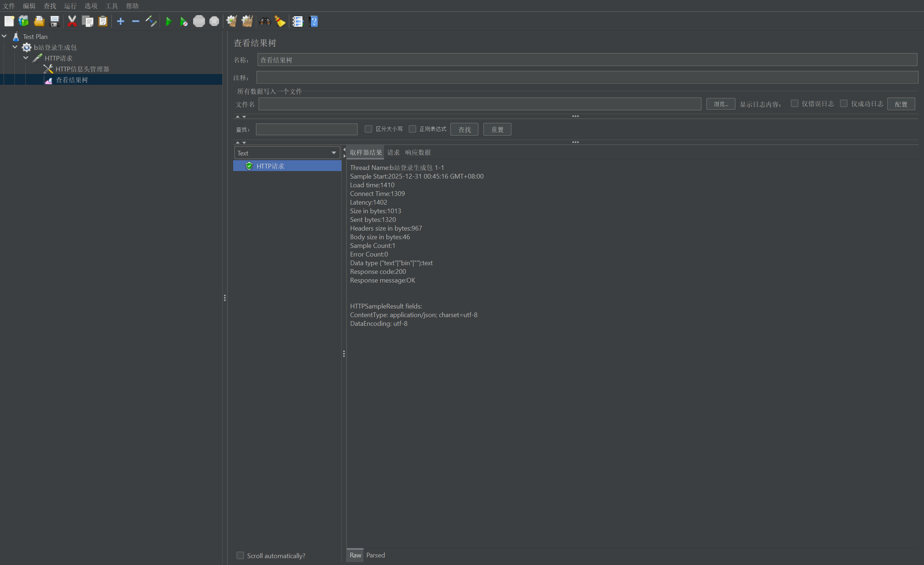The width and height of the screenshot is (924, 565).
Task: Check the 区分大小写 option
Action: (x=368, y=129)
